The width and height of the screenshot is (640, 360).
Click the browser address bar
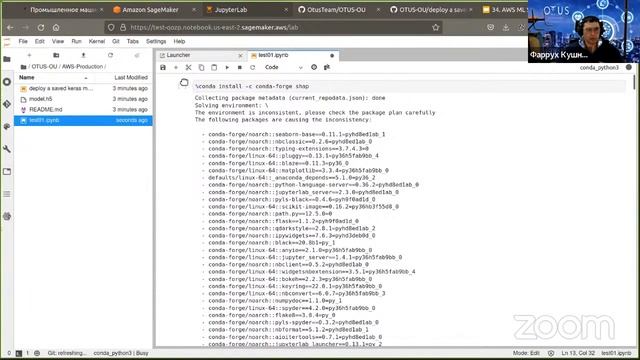click(x=273, y=28)
